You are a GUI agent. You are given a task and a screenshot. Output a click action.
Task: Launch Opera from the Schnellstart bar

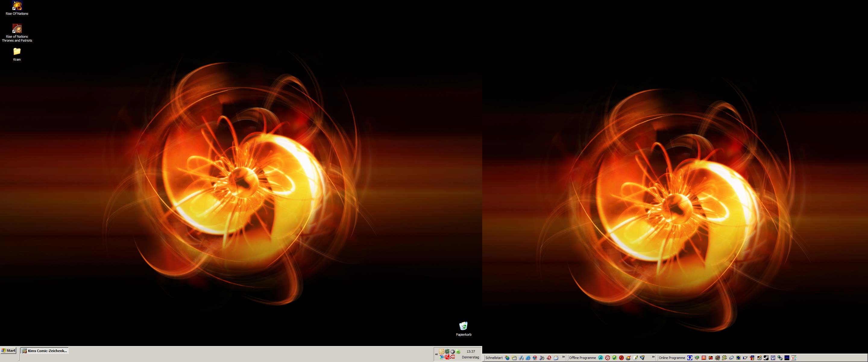[x=549, y=358]
